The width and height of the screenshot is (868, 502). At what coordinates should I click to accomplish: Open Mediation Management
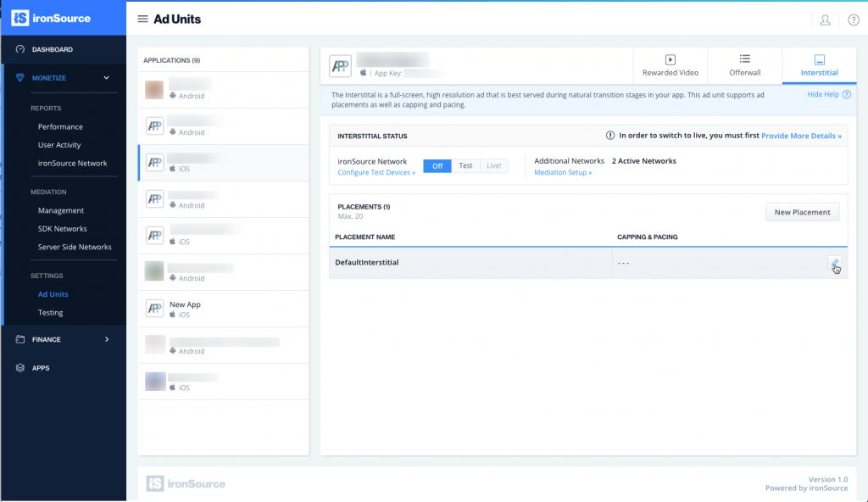coord(61,210)
